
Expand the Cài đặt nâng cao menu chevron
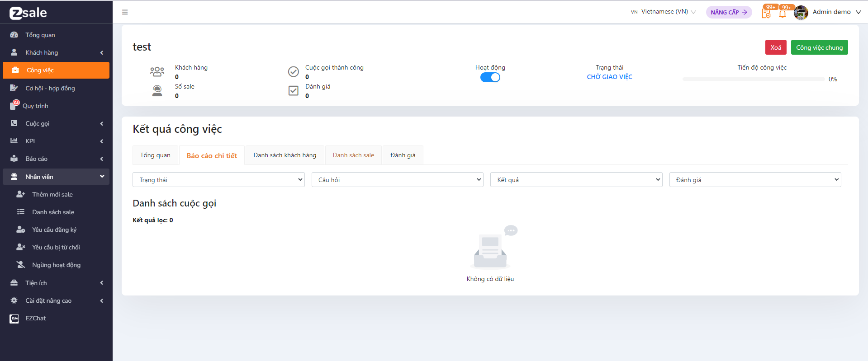pos(102,300)
